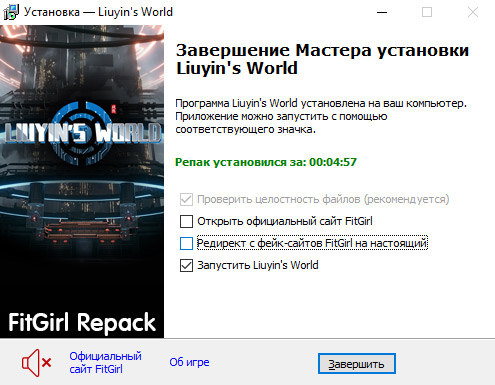Image resolution: width=495 pixels, height=385 pixels.
Task: Open the 'Официальный сайт FitGirl' link
Action: (x=105, y=363)
